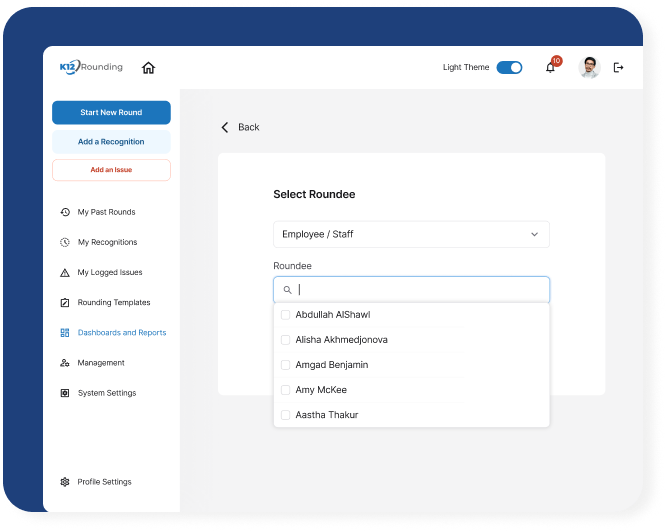The height and width of the screenshot is (531, 666).
Task: Toggle the Light Theme switch
Action: click(x=509, y=68)
